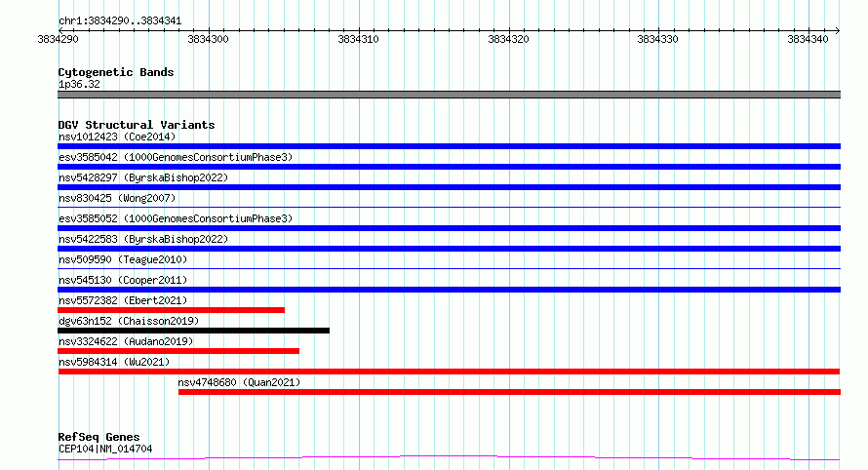Click red bar beneath nsv3324622

coord(178,351)
